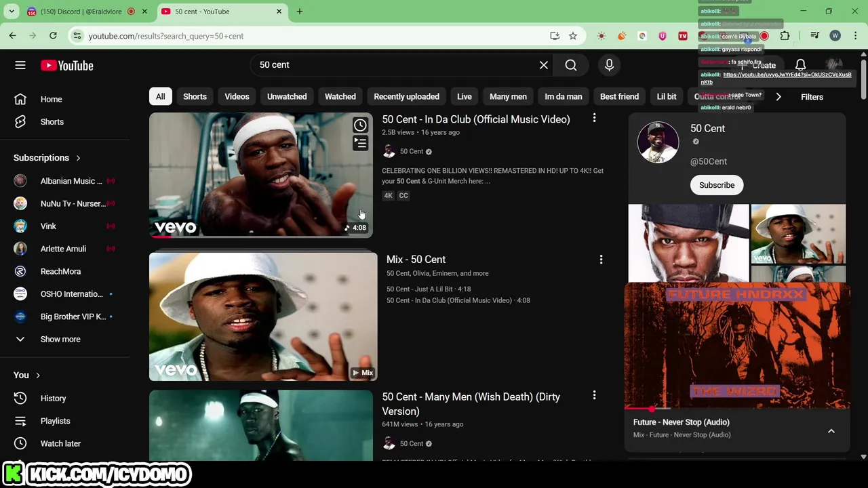Image resolution: width=868 pixels, height=488 pixels.
Task: Open the Chrome profile W avatar
Action: pos(835,36)
